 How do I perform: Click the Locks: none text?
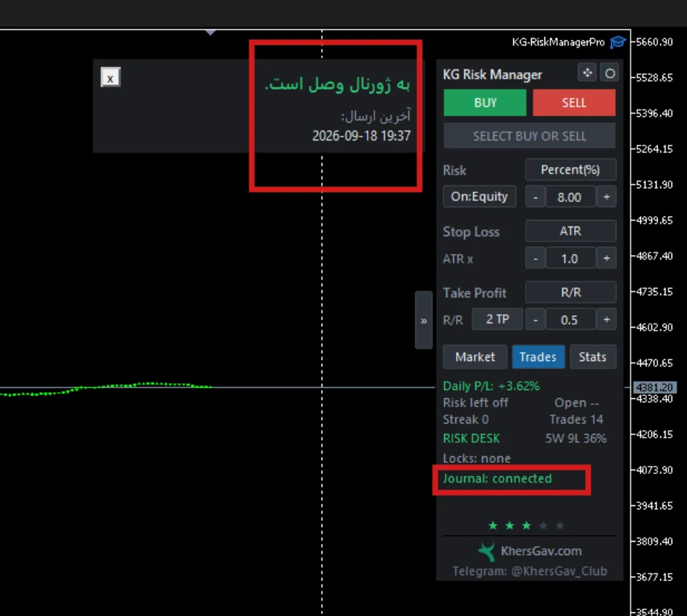coord(477,458)
